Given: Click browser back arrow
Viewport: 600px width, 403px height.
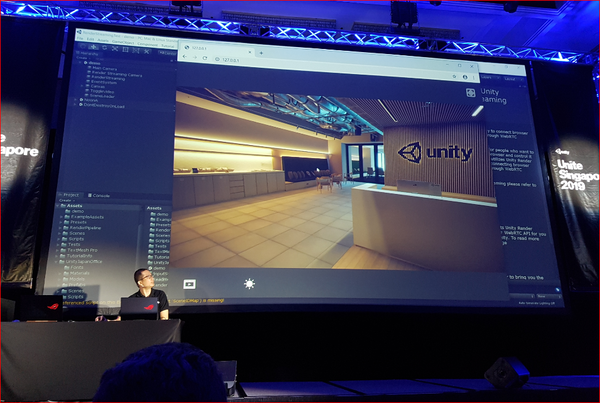Looking at the screenshot, I should (185, 57).
